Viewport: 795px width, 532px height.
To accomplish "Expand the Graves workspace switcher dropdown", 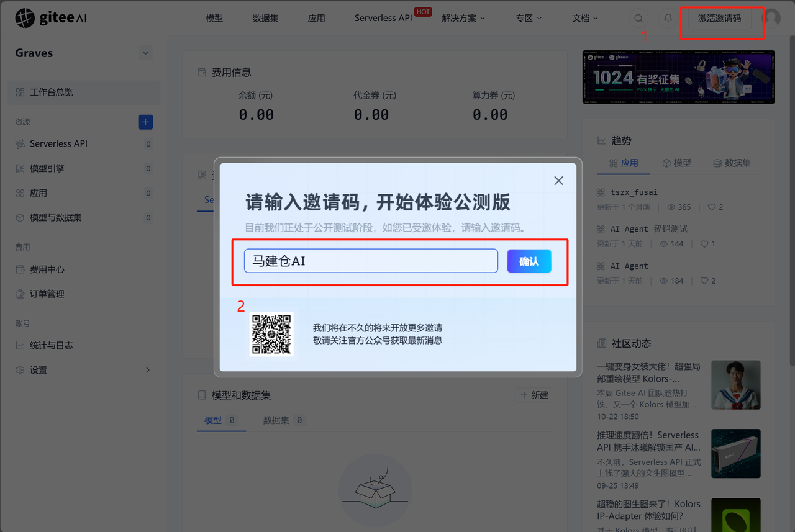I will click(145, 53).
